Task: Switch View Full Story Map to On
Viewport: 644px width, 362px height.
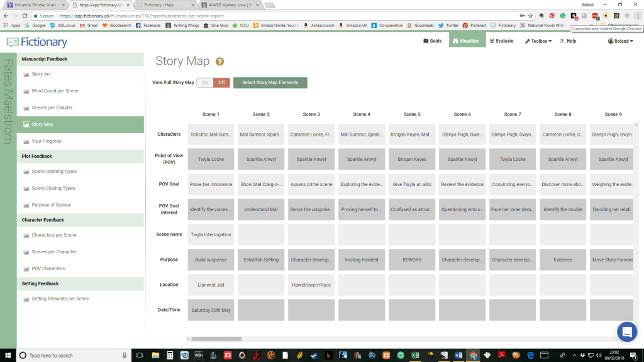Action: pos(205,82)
